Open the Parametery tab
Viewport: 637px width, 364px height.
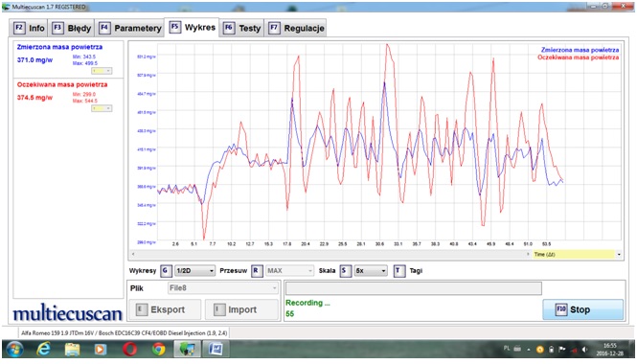pyautogui.click(x=129, y=28)
